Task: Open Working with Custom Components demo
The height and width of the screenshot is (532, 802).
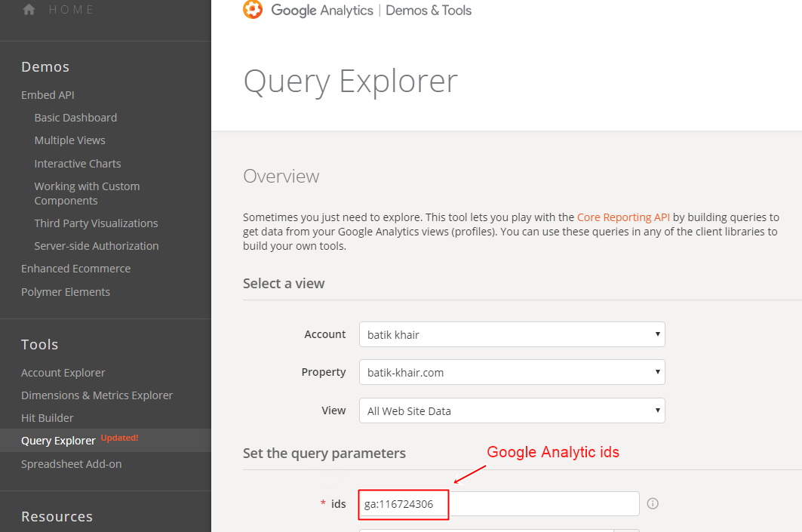Action: coord(87,193)
